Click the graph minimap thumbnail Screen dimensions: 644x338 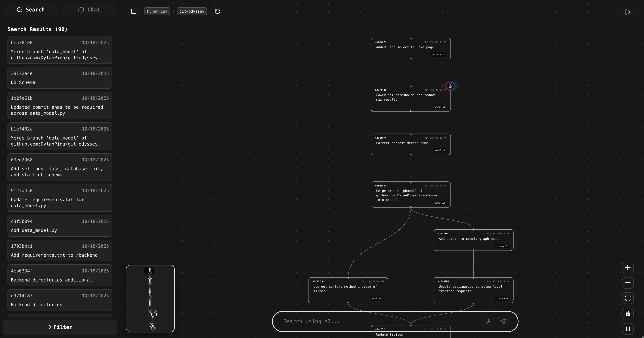coord(150,299)
